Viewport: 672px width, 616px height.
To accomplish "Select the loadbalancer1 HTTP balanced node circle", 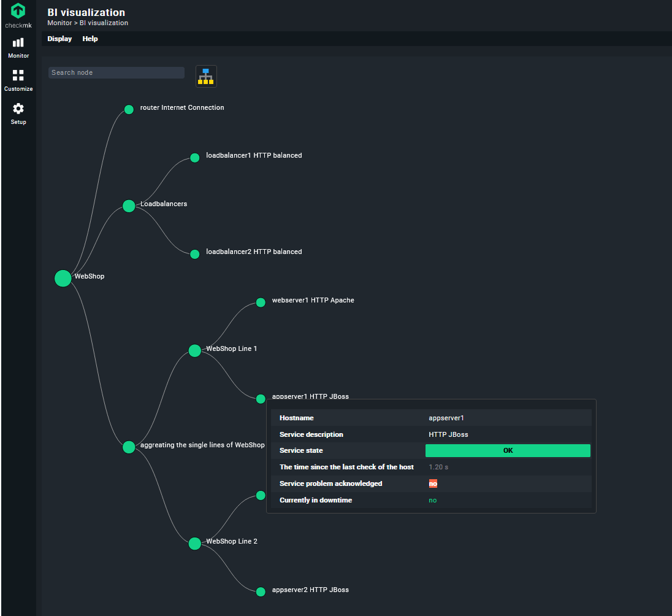I will tap(195, 158).
